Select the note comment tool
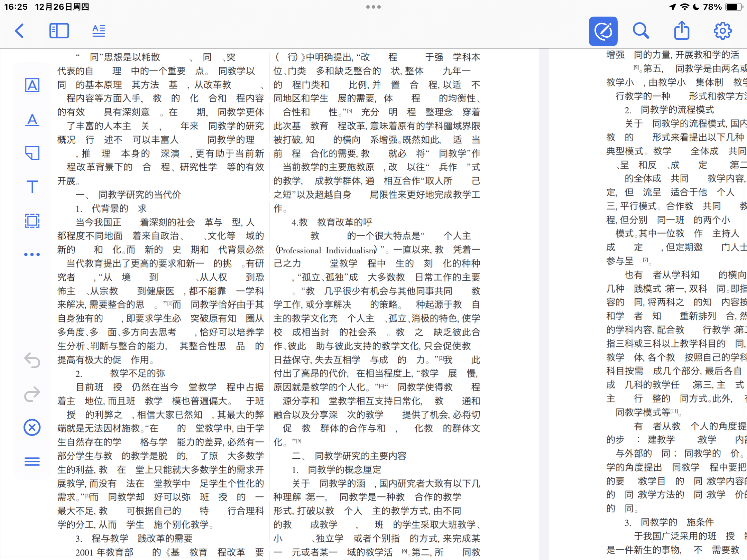This screenshot has width=747, height=560. (32, 153)
